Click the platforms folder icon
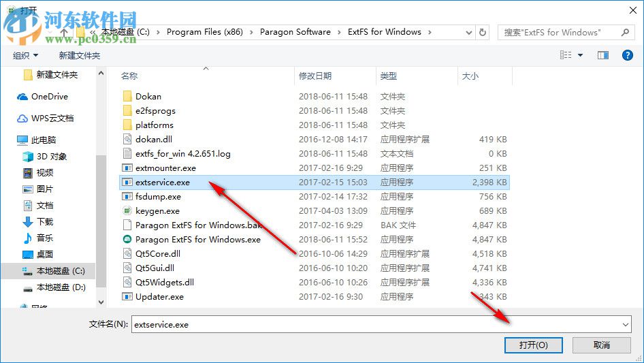Image resolution: width=644 pixels, height=363 pixels. (x=127, y=125)
